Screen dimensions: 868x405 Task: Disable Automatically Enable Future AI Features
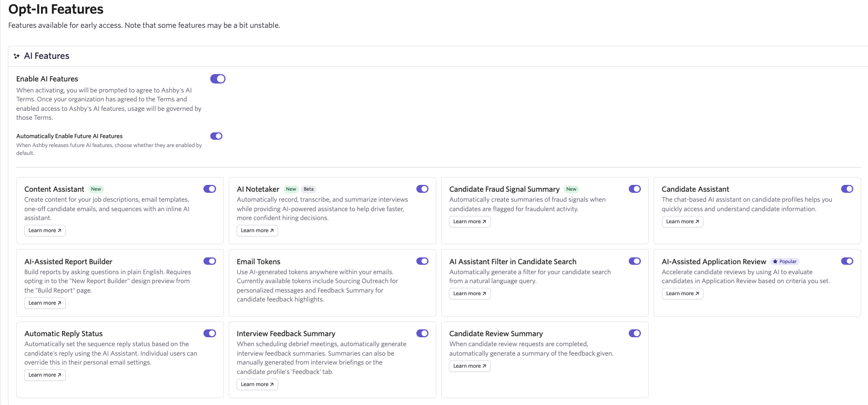pyautogui.click(x=216, y=136)
